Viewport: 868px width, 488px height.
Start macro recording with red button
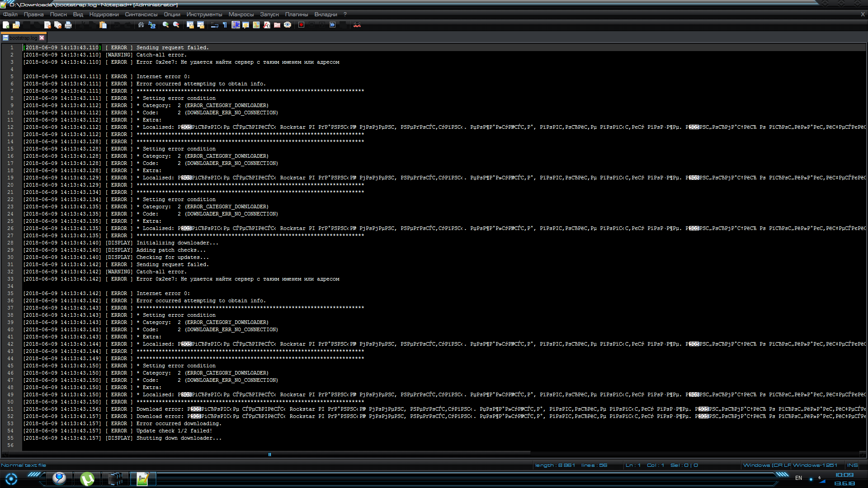click(x=301, y=25)
